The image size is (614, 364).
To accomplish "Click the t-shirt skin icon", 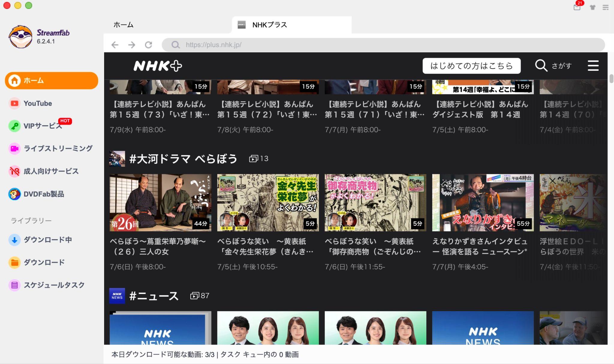I will click(x=593, y=7).
